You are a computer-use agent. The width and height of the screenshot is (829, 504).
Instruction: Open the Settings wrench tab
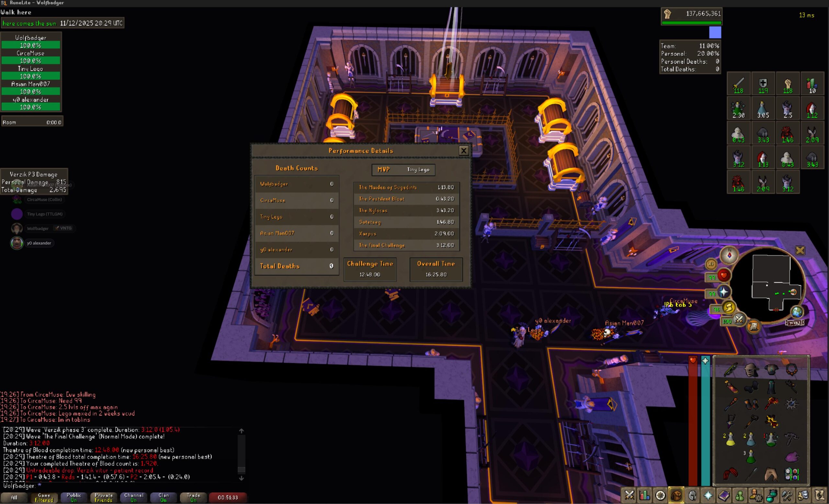click(787, 495)
